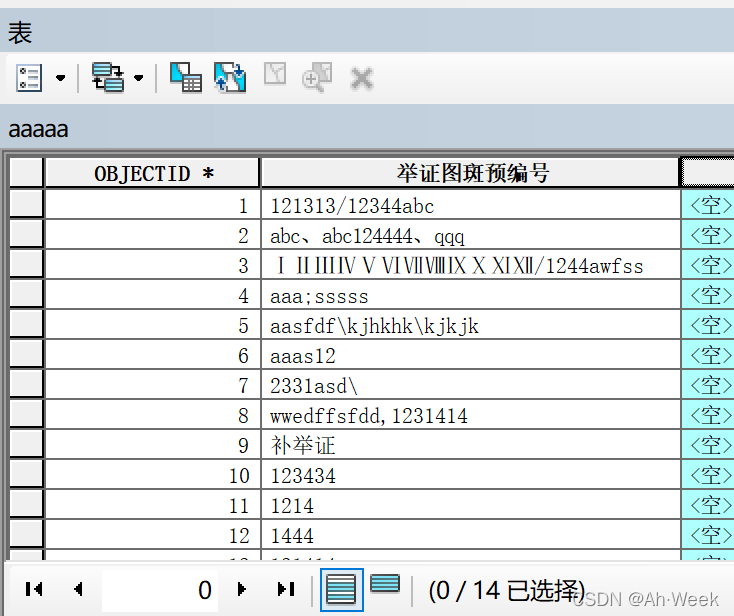Select the OBJECTID column header

152,173
